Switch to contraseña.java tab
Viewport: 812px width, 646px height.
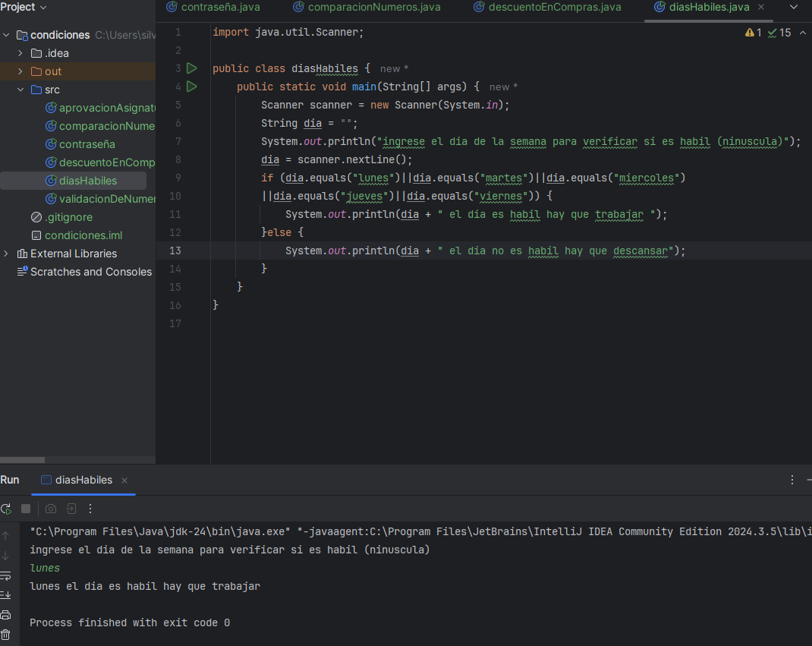[212, 8]
